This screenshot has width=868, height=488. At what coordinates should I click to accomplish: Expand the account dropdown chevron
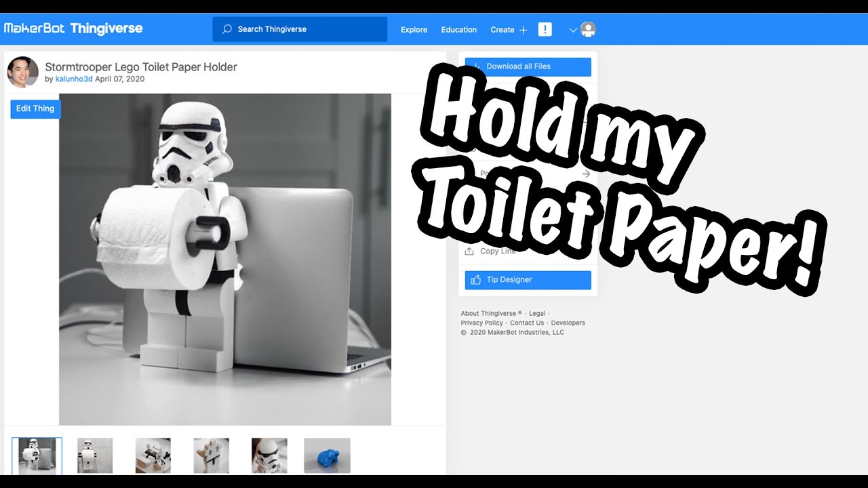573,30
